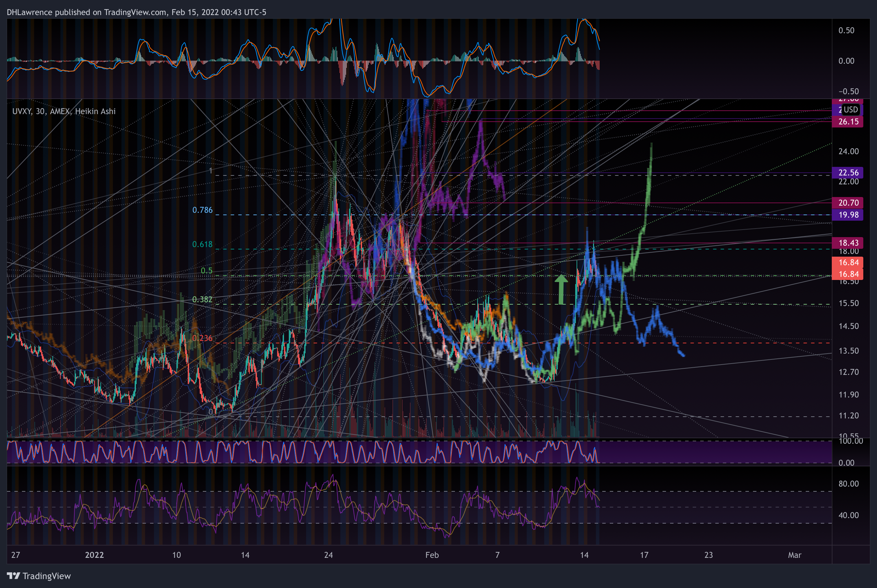Click the 20.70 price label

click(848, 203)
